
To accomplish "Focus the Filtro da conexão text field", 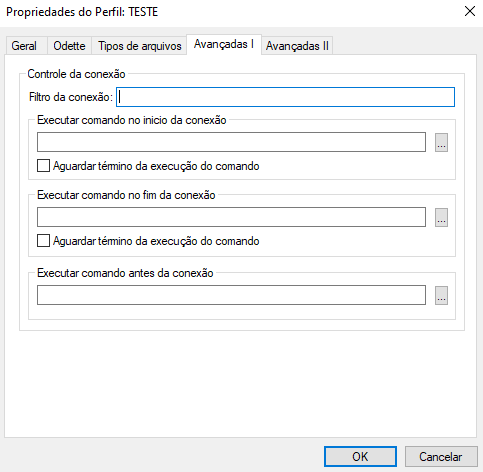I will [285, 97].
